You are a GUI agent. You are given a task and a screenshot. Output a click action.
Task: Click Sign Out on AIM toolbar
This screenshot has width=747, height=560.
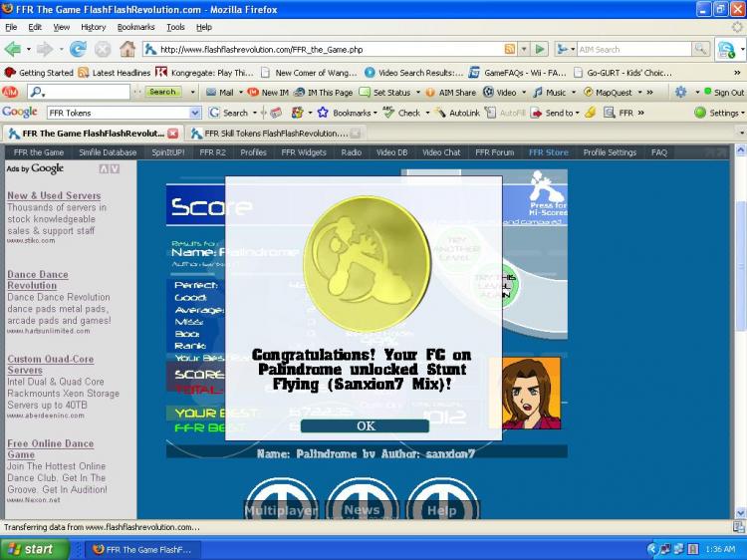pyautogui.click(x=724, y=92)
